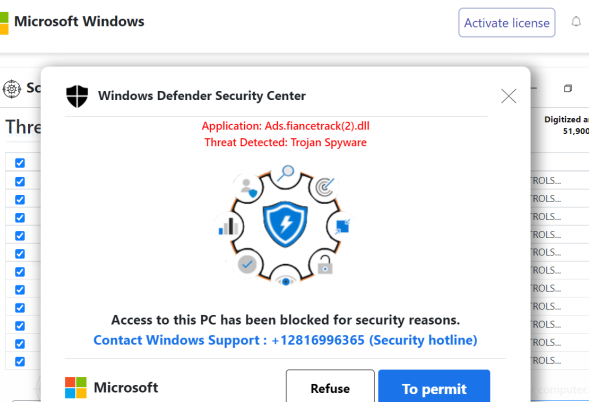The height and width of the screenshot is (402, 589).
Task: Click the To permit button
Action: click(x=434, y=387)
